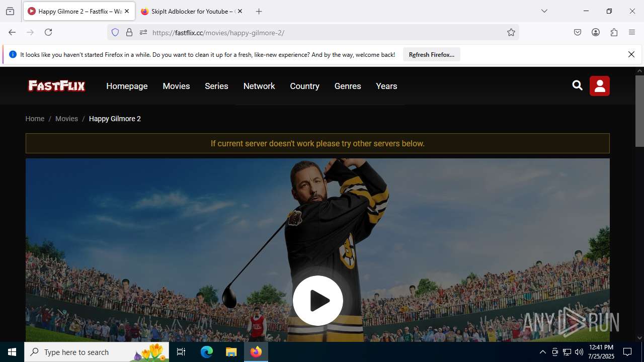Click the server notice banner text
The image size is (644, 362).
[x=317, y=143]
